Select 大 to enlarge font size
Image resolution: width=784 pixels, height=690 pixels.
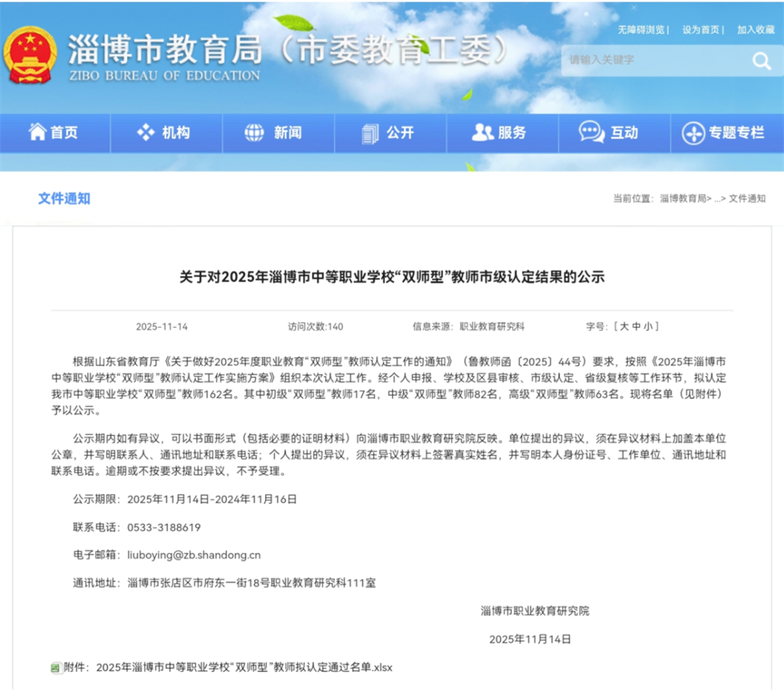[x=625, y=327]
